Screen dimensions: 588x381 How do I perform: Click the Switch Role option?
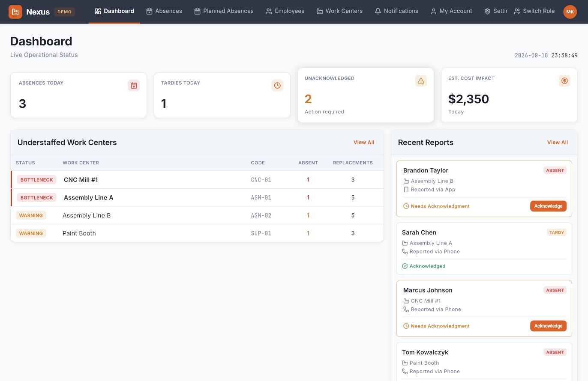coord(534,11)
